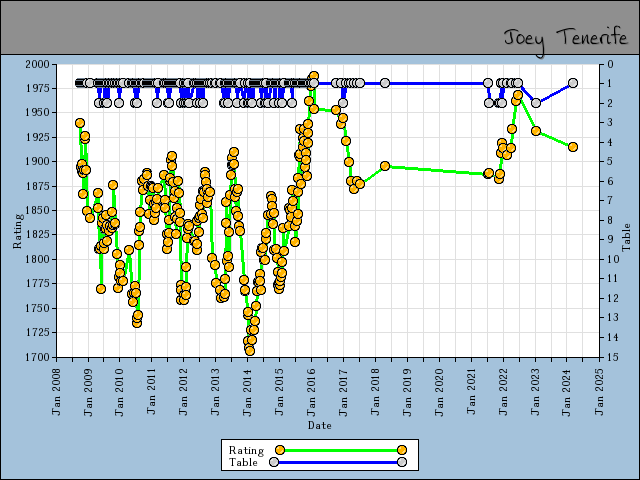Click the blue Table line in the legend
640x480 pixels.
tap(338, 462)
